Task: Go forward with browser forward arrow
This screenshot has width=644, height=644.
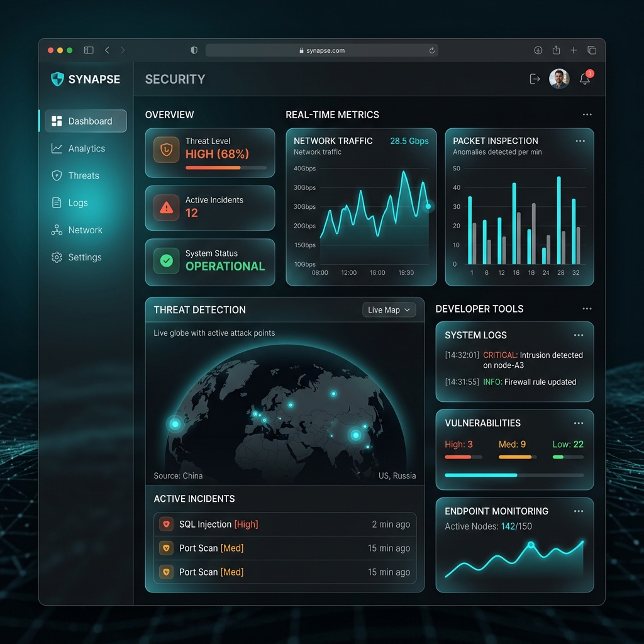Action: click(123, 50)
